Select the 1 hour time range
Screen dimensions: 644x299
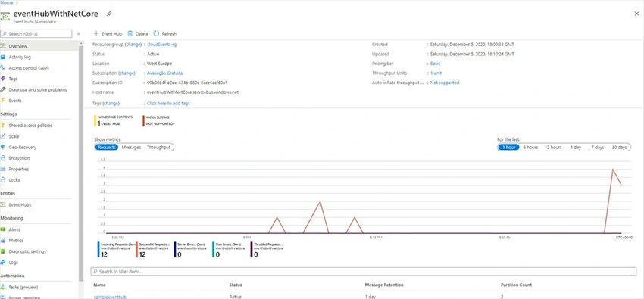pos(508,148)
